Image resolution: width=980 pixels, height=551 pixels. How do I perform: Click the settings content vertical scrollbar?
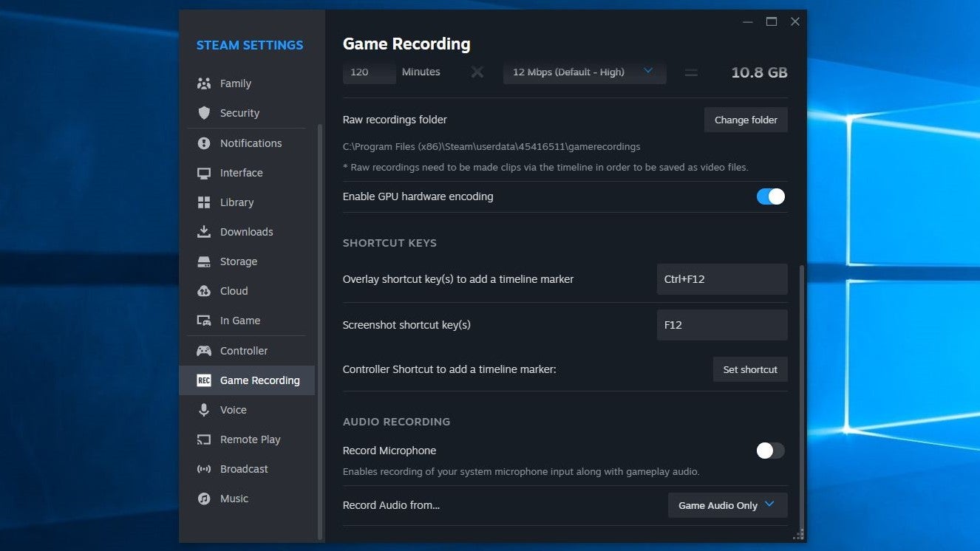pyautogui.click(x=801, y=391)
